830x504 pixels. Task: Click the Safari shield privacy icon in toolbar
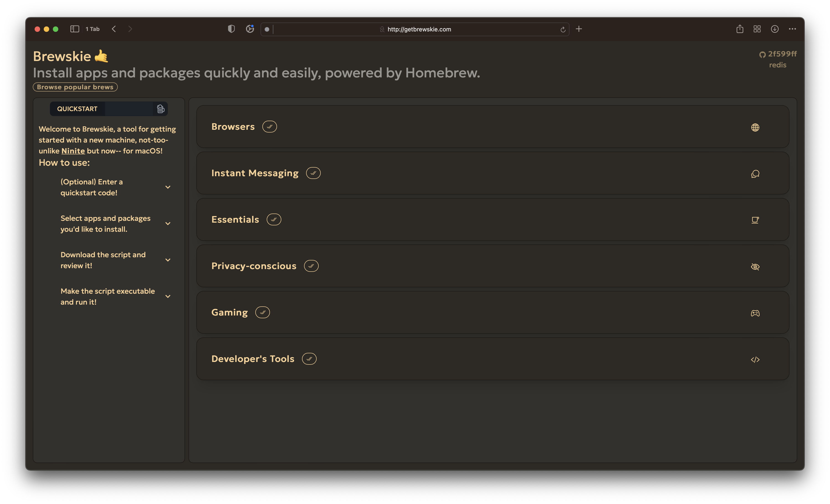point(231,28)
